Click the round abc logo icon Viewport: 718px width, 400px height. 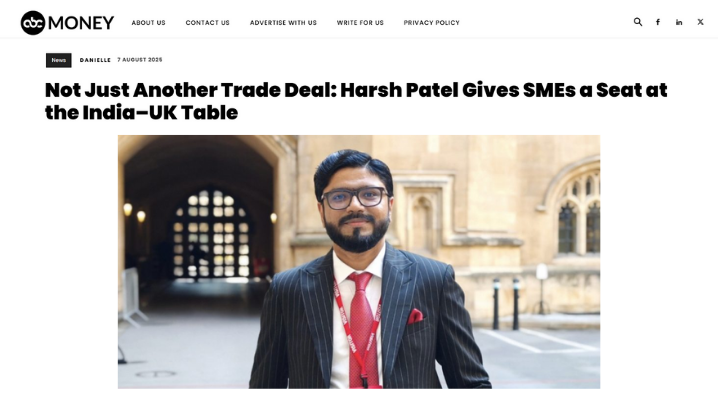coord(33,22)
